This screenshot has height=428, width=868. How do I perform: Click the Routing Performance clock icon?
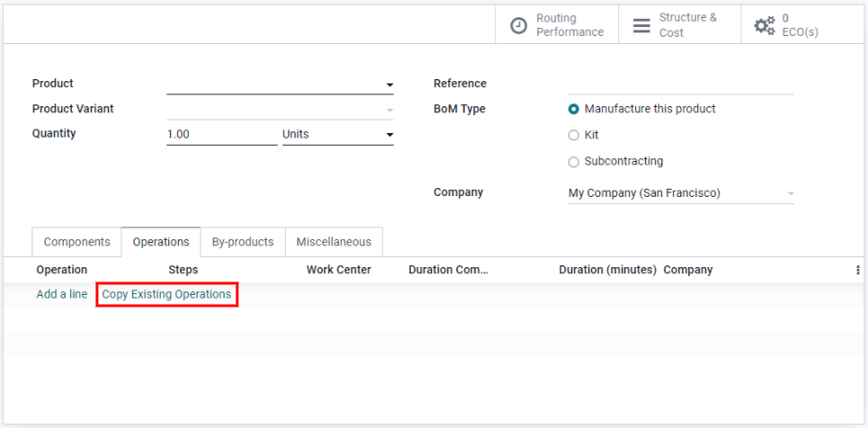(518, 25)
